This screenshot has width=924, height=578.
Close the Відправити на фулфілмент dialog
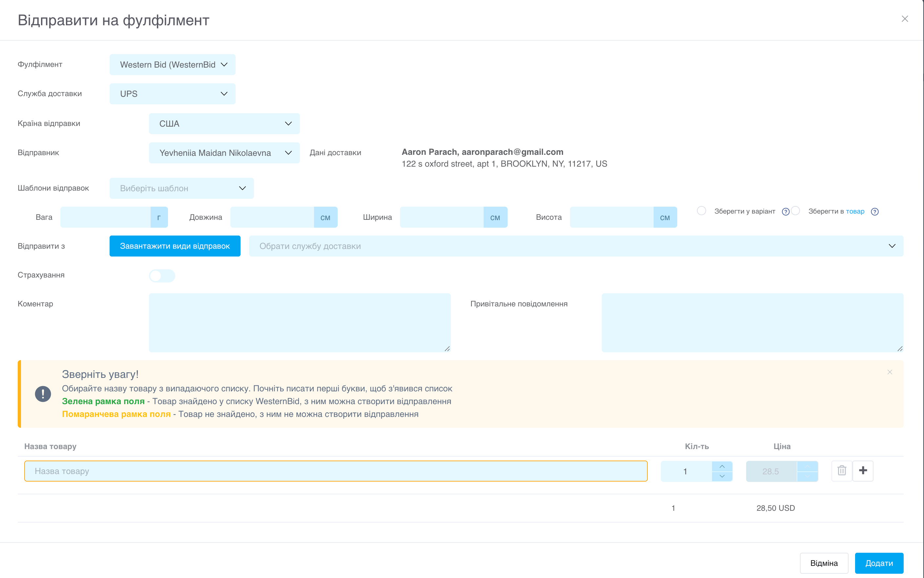pyautogui.click(x=905, y=19)
